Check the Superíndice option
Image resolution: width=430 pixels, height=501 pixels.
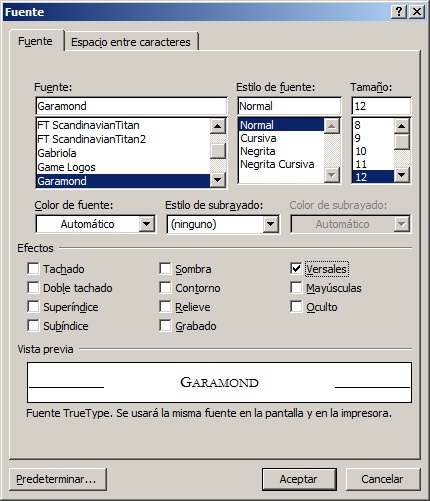click(33, 306)
